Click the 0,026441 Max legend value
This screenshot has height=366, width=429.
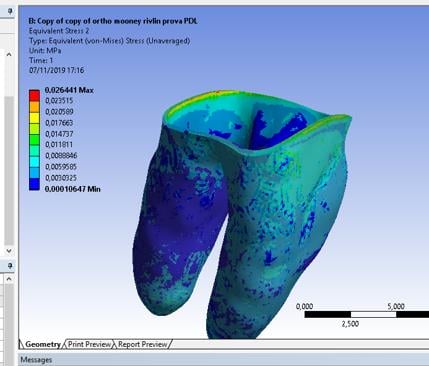[x=69, y=90]
